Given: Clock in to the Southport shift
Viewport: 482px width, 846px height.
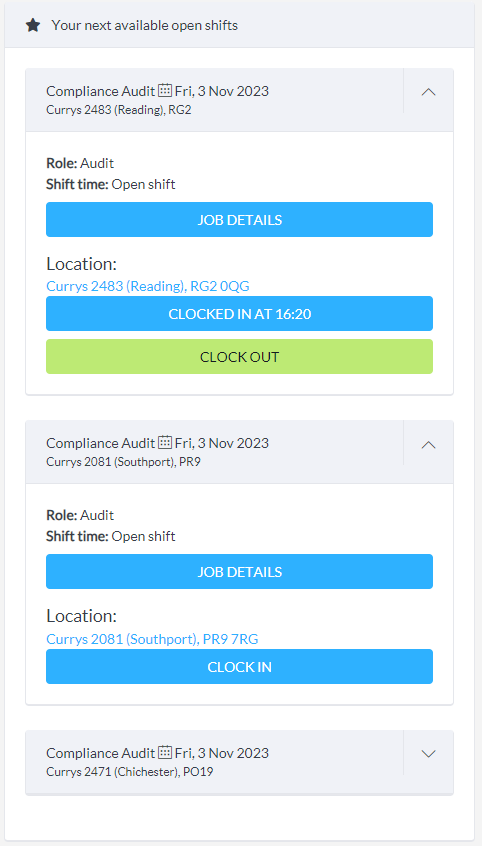Looking at the screenshot, I should (239, 666).
